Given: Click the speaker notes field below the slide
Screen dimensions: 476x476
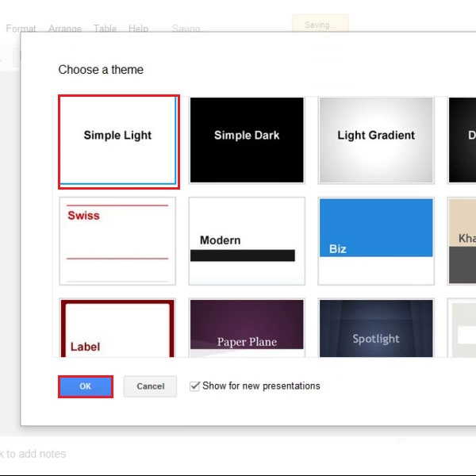Looking at the screenshot, I should pyautogui.click(x=238, y=454).
